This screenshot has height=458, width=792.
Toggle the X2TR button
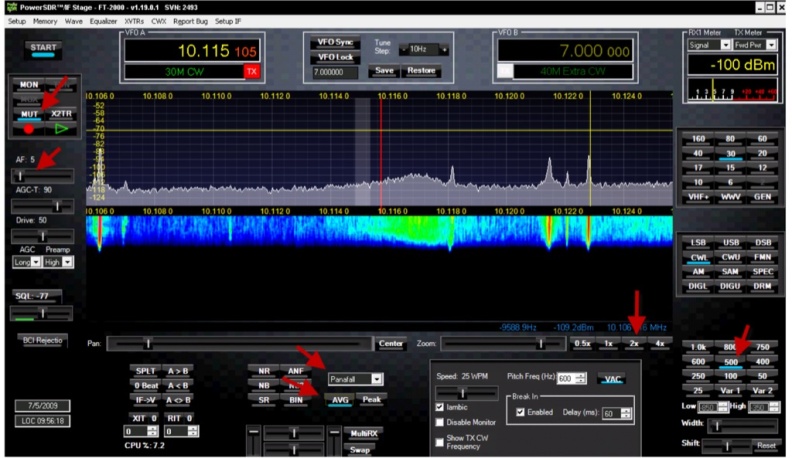pyautogui.click(x=61, y=114)
